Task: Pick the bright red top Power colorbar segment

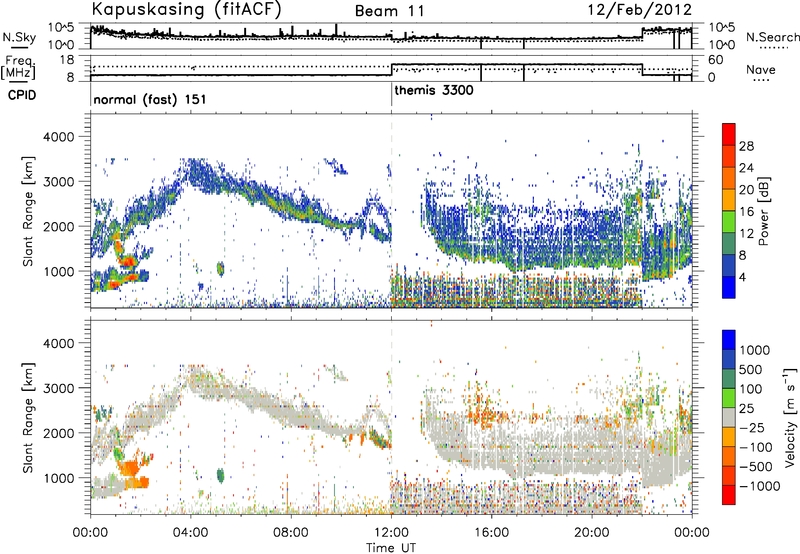Action: 729,134
